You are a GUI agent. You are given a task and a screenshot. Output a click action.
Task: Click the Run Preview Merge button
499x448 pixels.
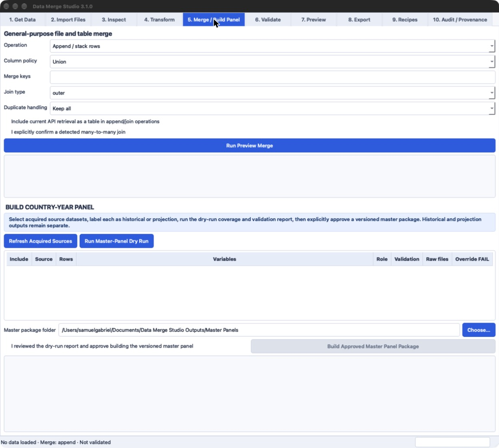click(249, 145)
